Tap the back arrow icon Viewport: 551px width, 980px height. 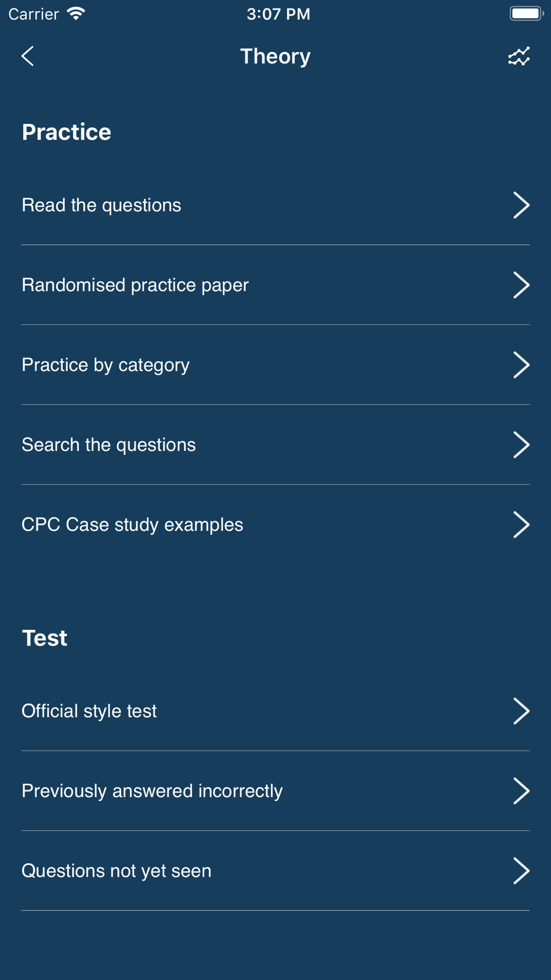pyautogui.click(x=28, y=56)
